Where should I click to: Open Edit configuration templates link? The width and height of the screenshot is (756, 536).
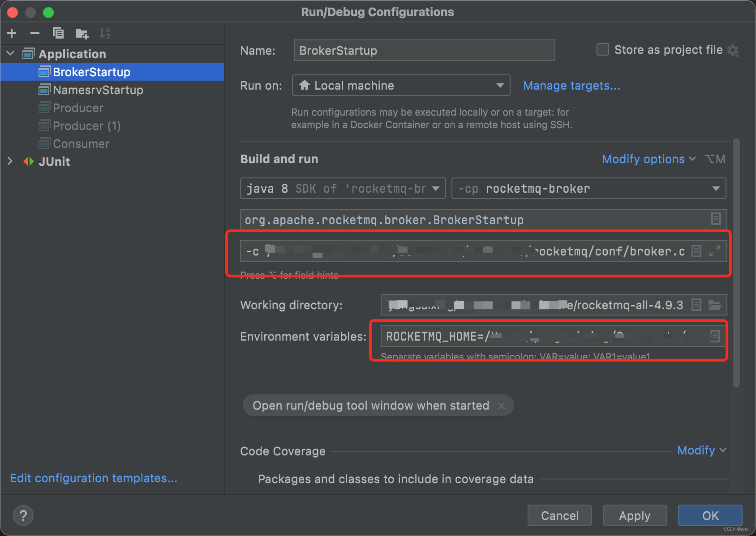94,478
